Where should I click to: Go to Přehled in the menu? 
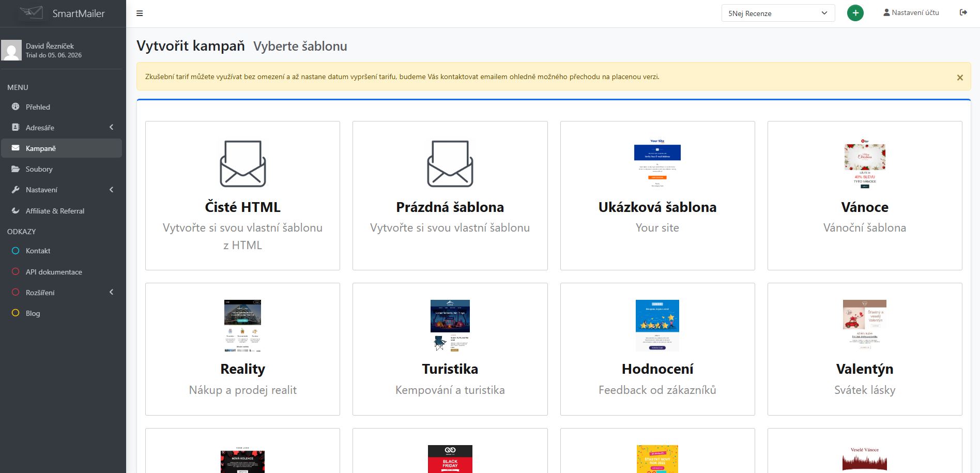(x=62, y=107)
